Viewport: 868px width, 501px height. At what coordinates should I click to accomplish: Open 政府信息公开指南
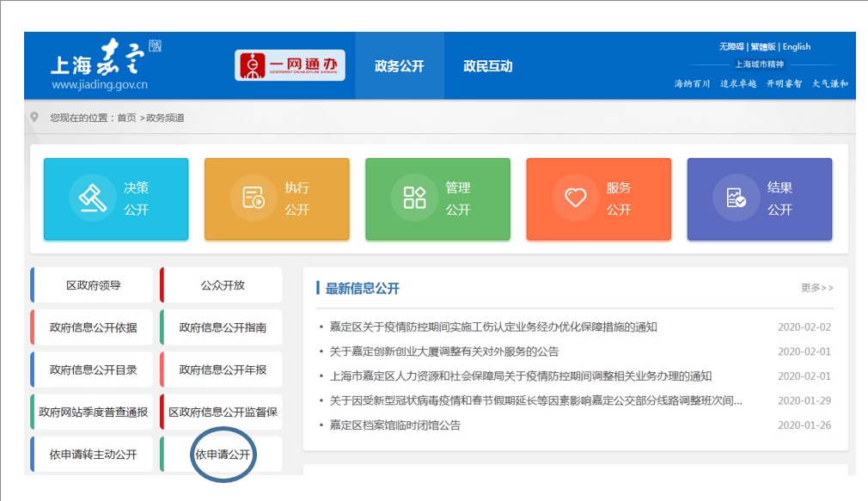coord(221,327)
